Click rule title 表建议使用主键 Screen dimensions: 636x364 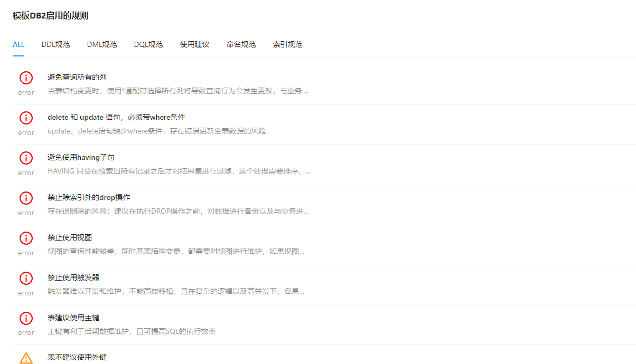pos(73,318)
